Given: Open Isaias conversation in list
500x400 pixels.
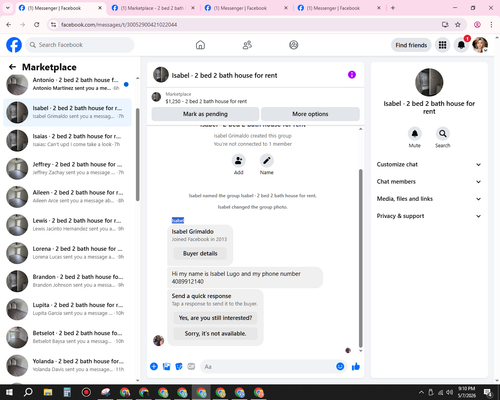Looking at the screenshot, I should click(x=68, y=140).
